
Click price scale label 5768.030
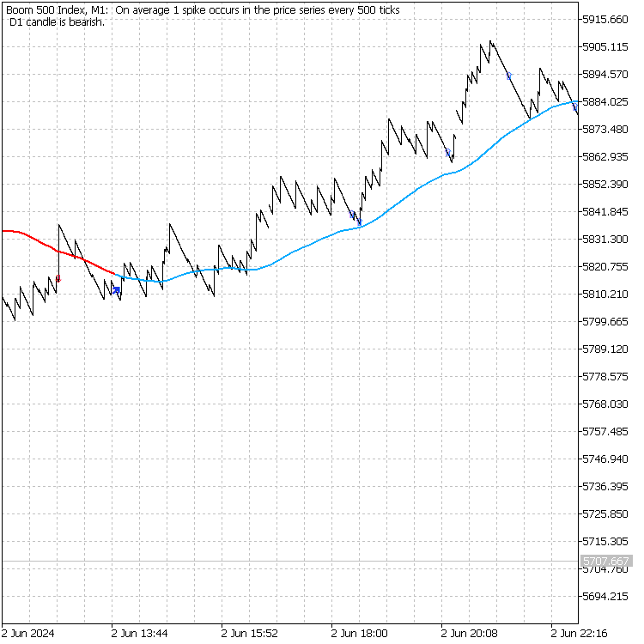[x=605, y=404]
